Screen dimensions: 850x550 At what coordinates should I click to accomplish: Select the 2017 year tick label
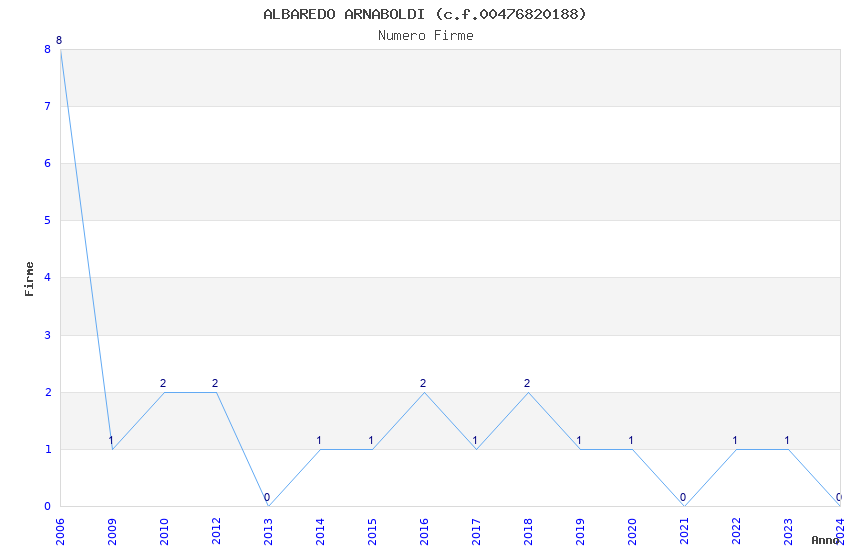476,532
